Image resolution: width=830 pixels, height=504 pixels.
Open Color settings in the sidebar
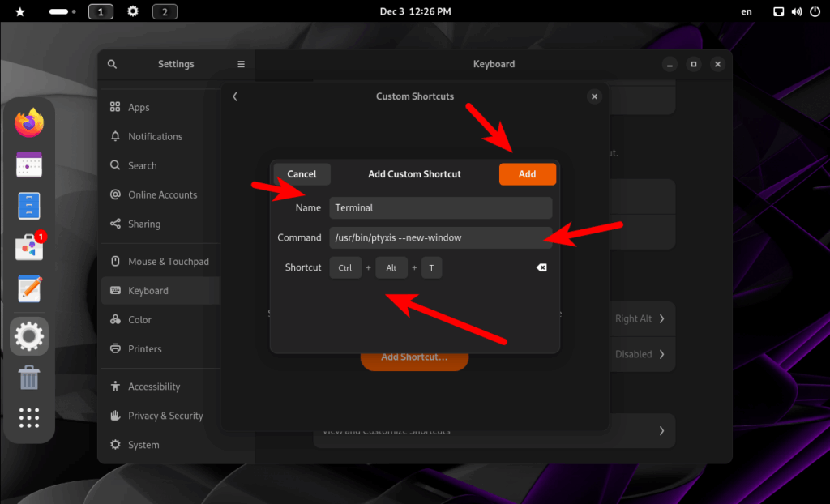tap(161, 320)
